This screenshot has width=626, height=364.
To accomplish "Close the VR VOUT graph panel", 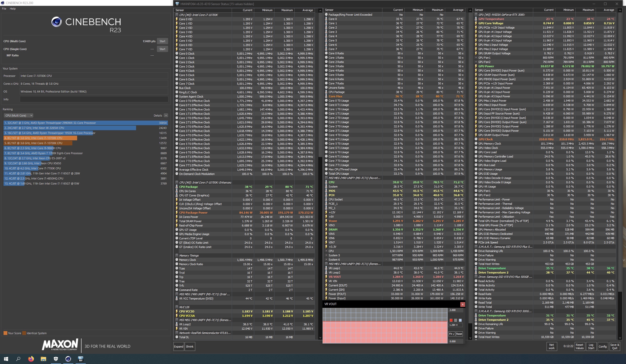I will tap(462, 304).
